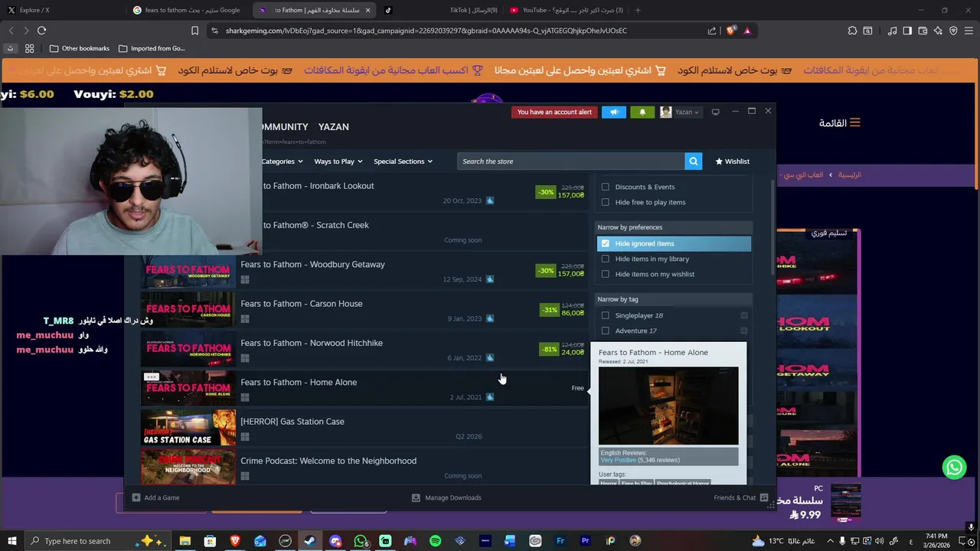Check Hide items in my library

(x=606, y=259)
